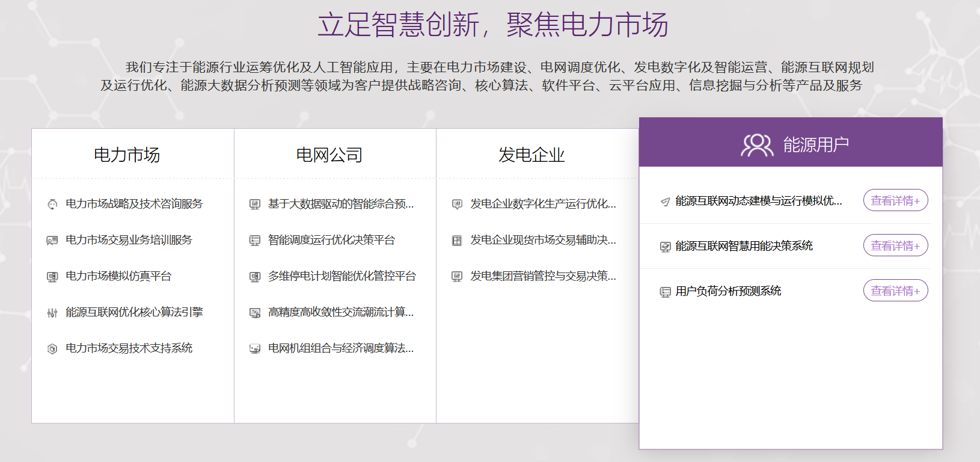Click icon beside 电网机组组合与经济调度算法...

pyautogui.click(x=255, y=349)
